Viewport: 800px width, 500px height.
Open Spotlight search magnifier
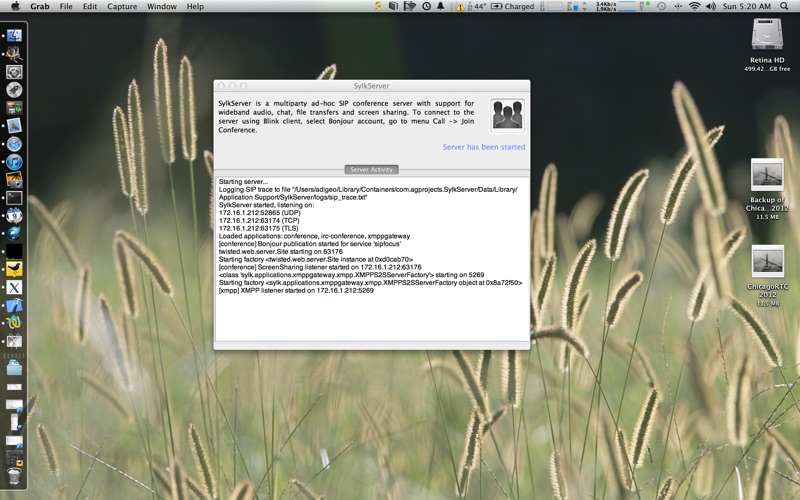(787, 6)
